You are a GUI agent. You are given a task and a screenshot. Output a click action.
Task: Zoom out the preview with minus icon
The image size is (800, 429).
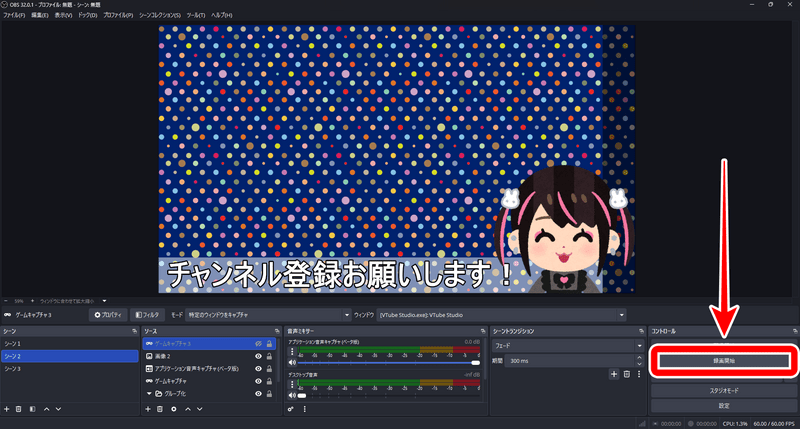[x=6, y=301]
